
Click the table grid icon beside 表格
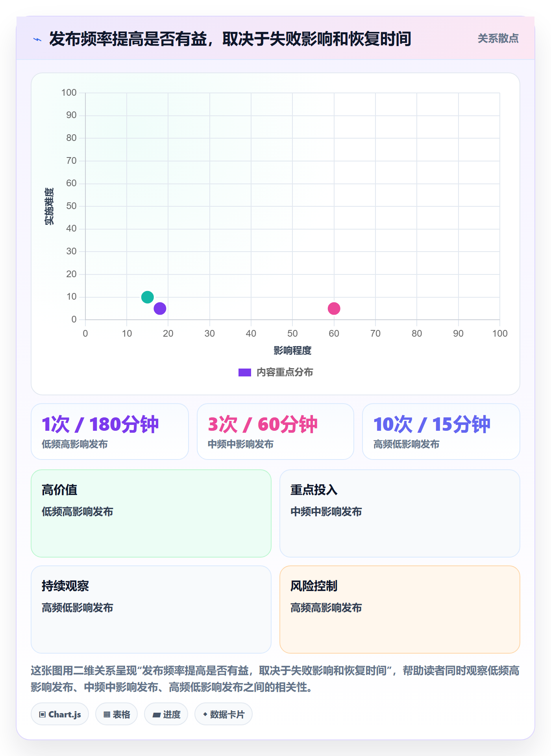(107, 714)
